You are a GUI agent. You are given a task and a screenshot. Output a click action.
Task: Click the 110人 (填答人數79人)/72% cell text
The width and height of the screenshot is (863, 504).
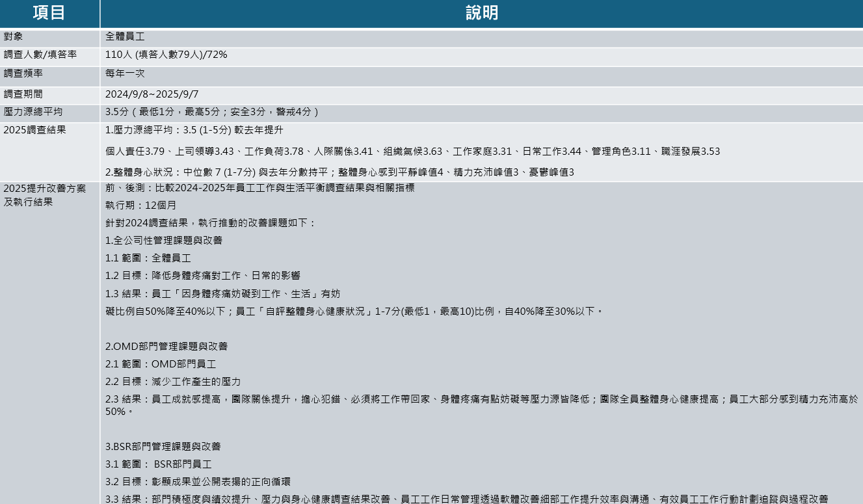coord(166,55)
